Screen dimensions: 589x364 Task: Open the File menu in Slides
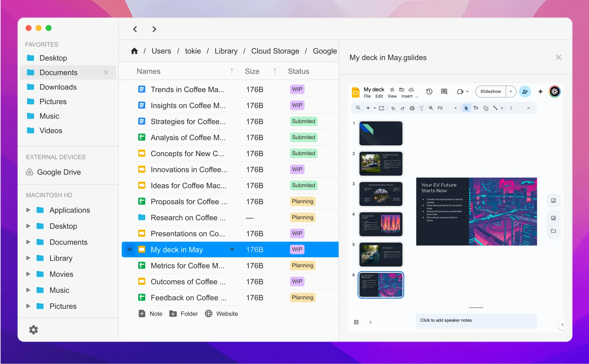click(367, 96)
